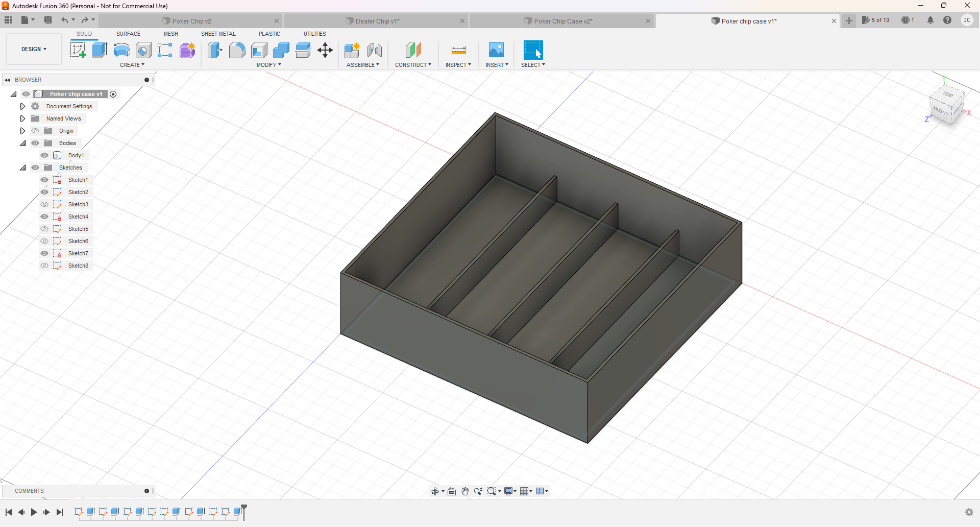Screen dimensions: 980x527
Task: Select the Move/Copy arrows tool
Action: (325, 50)
